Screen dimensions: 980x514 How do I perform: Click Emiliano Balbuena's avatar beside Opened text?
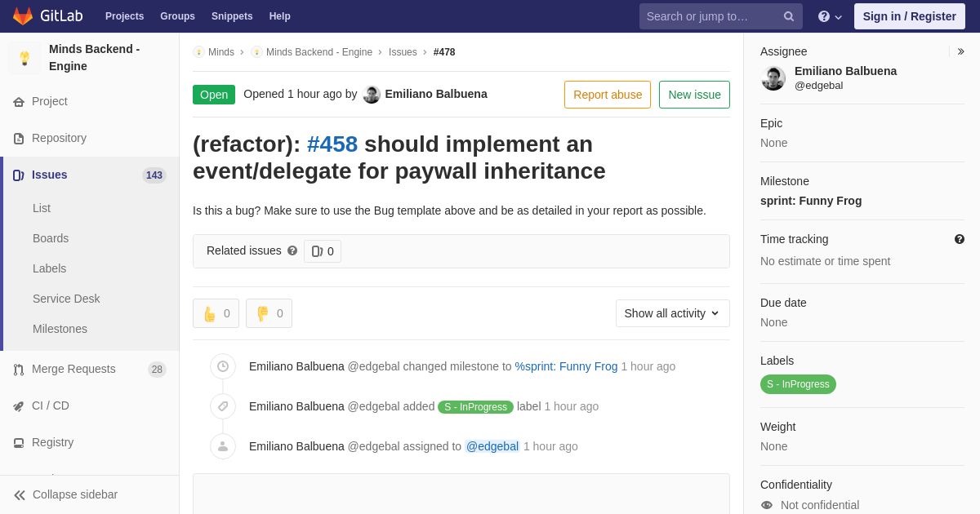click(x=372, y=95)
